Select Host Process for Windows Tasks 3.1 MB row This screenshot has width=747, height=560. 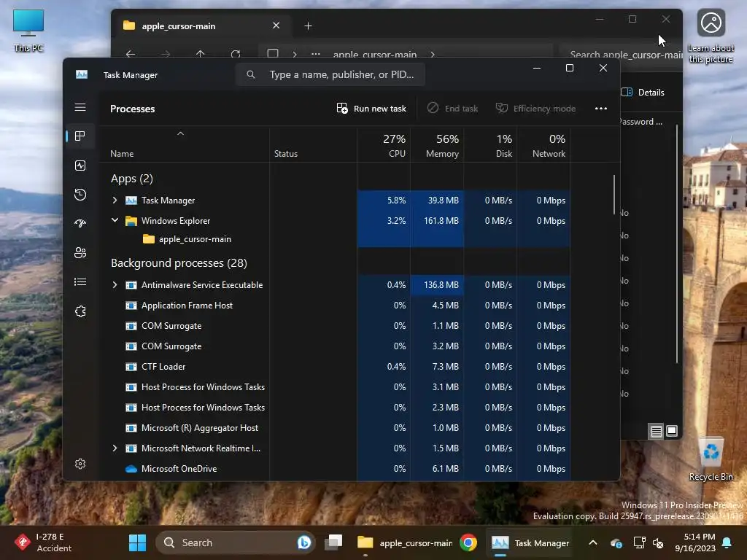[336, 387]
